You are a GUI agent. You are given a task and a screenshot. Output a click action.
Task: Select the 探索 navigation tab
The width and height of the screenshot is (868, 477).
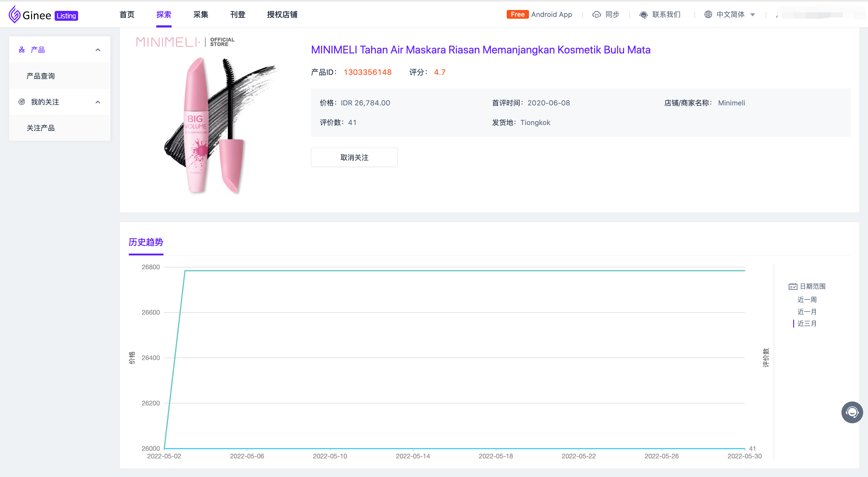point(164,14)
